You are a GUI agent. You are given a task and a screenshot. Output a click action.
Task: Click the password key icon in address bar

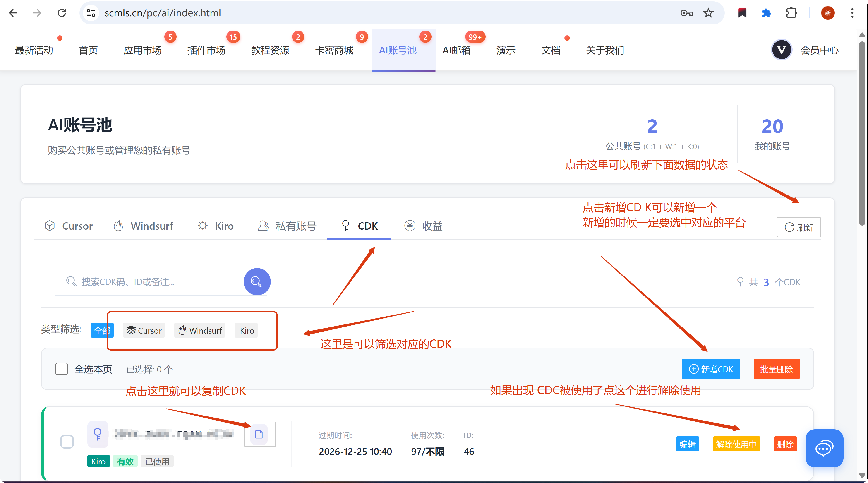tap(686, 13)
